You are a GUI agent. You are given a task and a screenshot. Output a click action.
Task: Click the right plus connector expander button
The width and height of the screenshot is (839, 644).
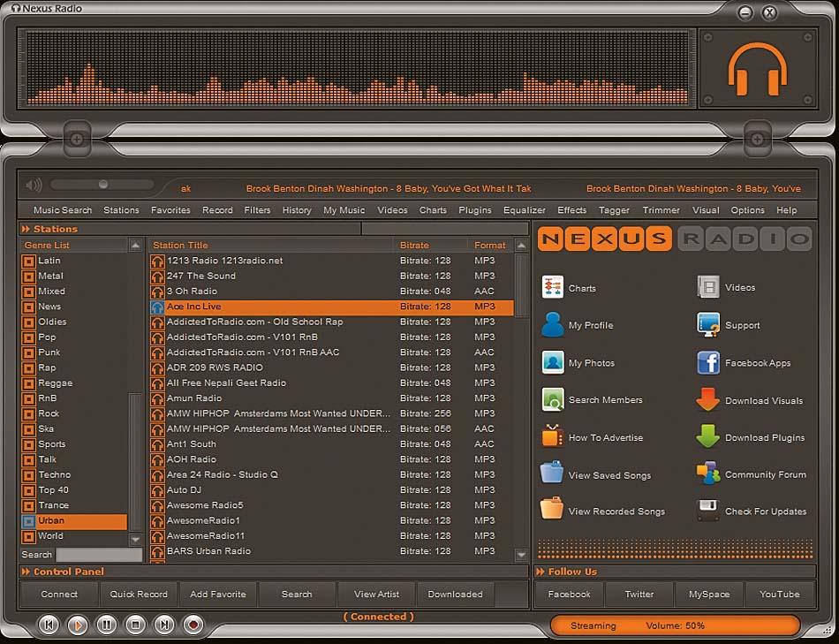coord(757,140)
